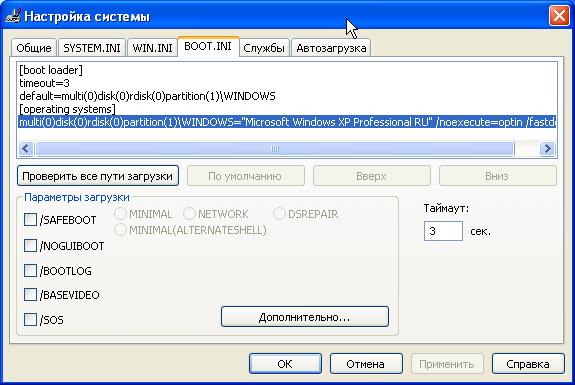Click the Отмена button
This screenshot has height=385, width=575.
click(x=366, y=364)
